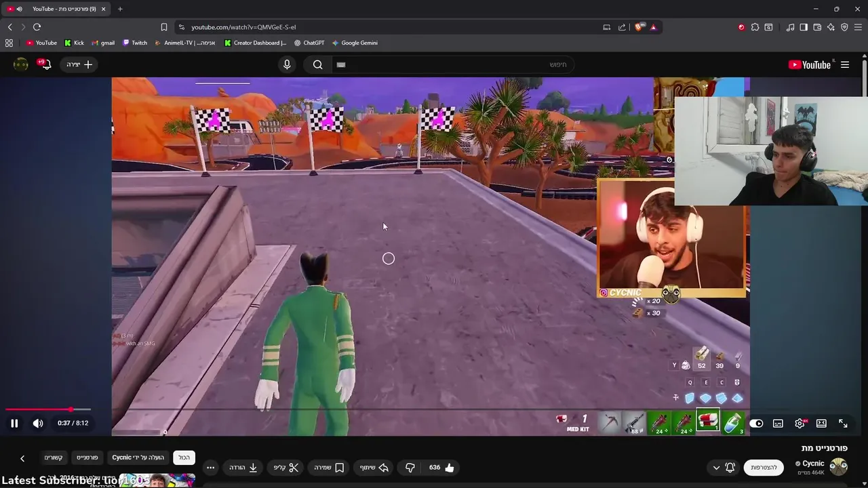Open the Google Gemini bookmark
This screenshot has height=488, width=868.
[x=355, y=43]
